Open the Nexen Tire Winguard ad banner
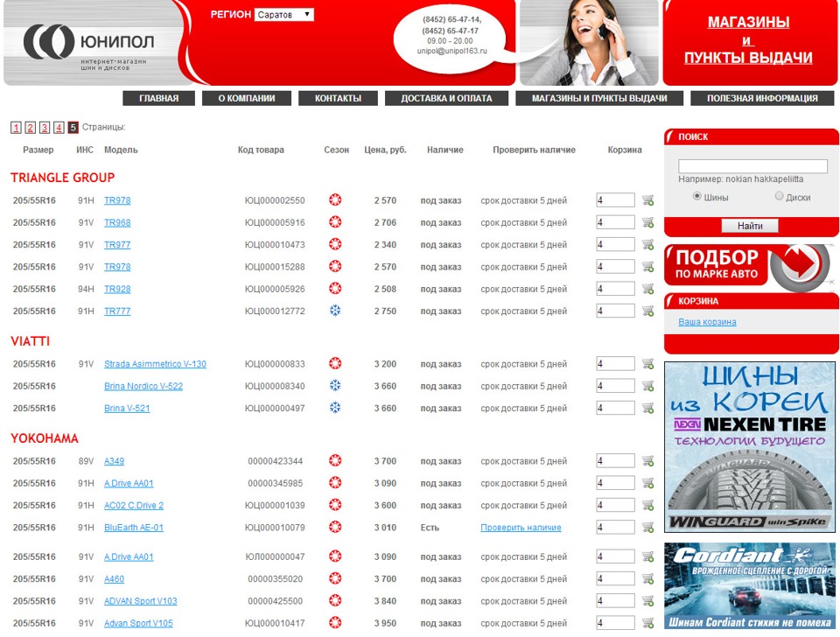 tap(750, 447)
